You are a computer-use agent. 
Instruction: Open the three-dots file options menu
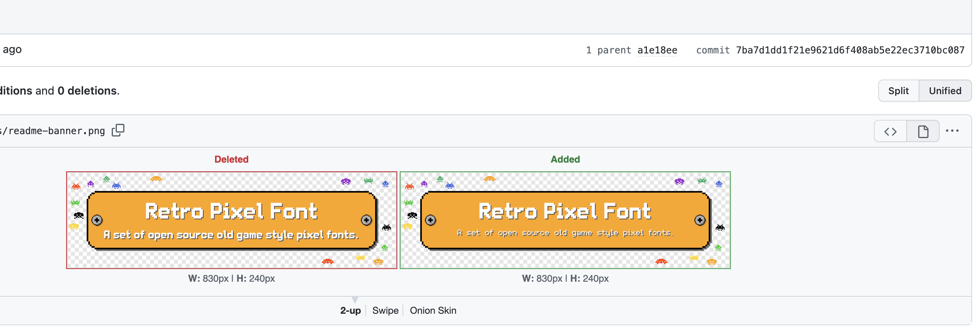[952, 131]
